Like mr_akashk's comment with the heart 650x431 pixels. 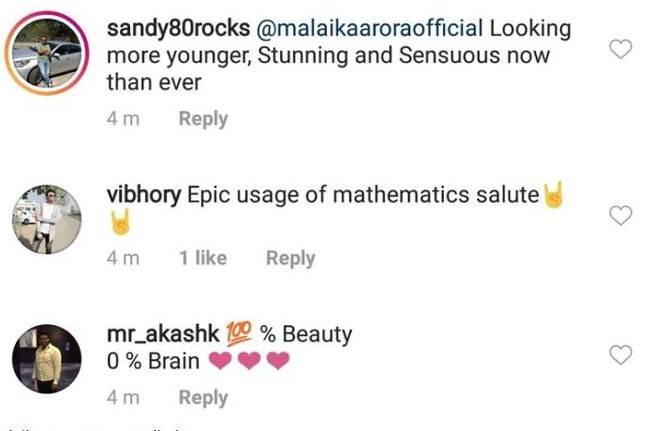coord(621,354)
